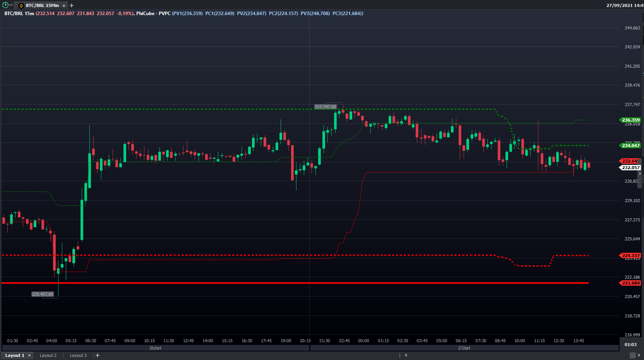Click the PC1(232.649) indicator value

click(x=220, y=14)
